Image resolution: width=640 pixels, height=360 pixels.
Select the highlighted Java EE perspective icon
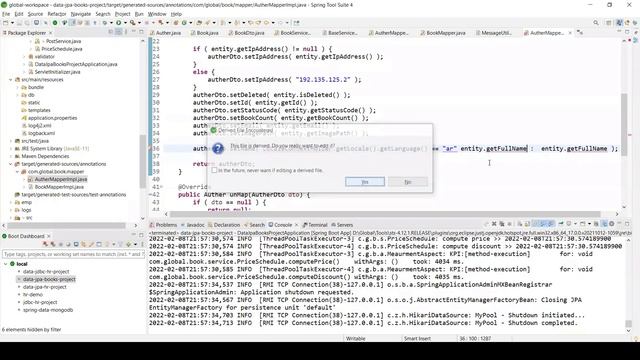tap(619, 23)
